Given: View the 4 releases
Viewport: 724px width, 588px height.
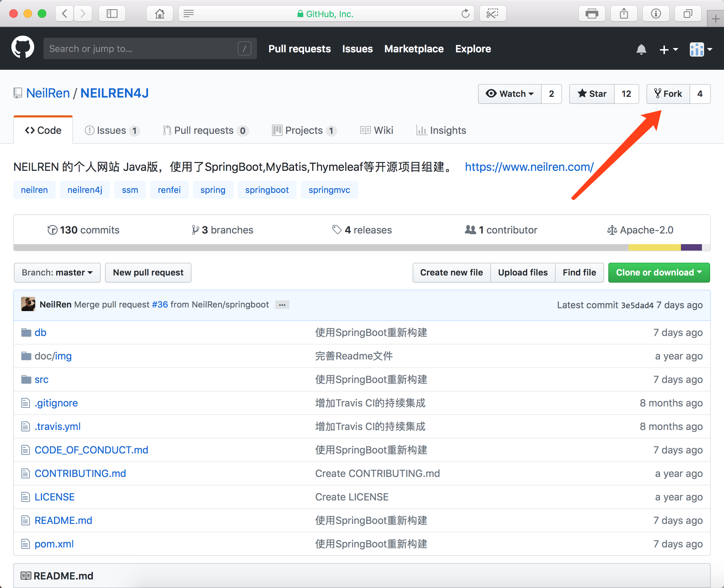Looking at the screenshot, I should [362, 230].
